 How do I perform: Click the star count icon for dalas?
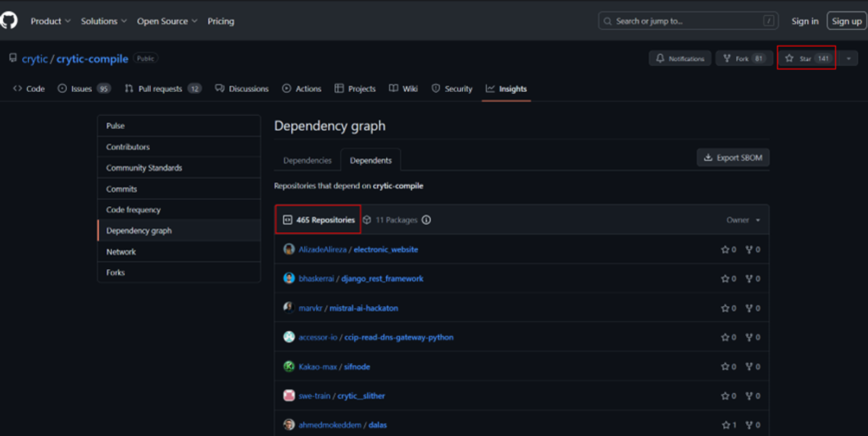[726, 425]
